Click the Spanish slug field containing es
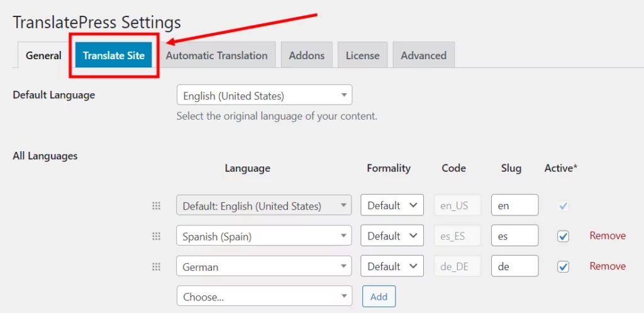This screenshot has height=313, width=644. (x=514, y=236)
